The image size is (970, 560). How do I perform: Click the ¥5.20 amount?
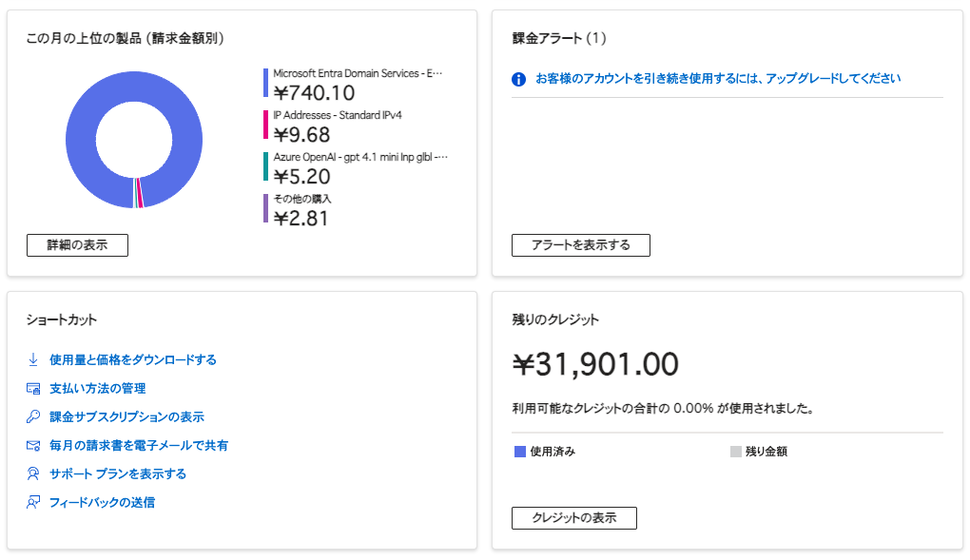coord(301,176)
